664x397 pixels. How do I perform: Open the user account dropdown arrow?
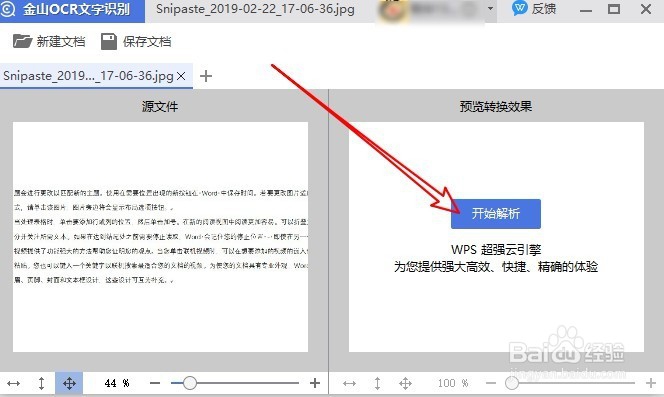pyautogui.click(x=490, y=8)
